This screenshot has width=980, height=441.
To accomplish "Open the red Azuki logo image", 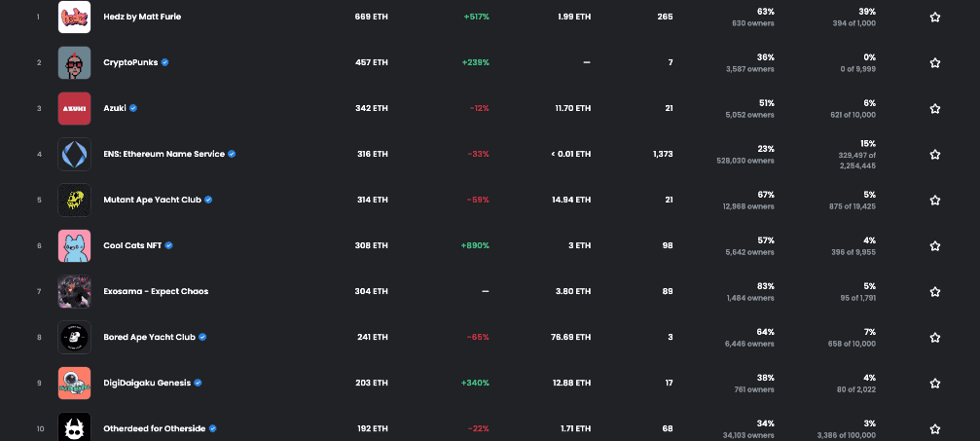I will [74, 108].
